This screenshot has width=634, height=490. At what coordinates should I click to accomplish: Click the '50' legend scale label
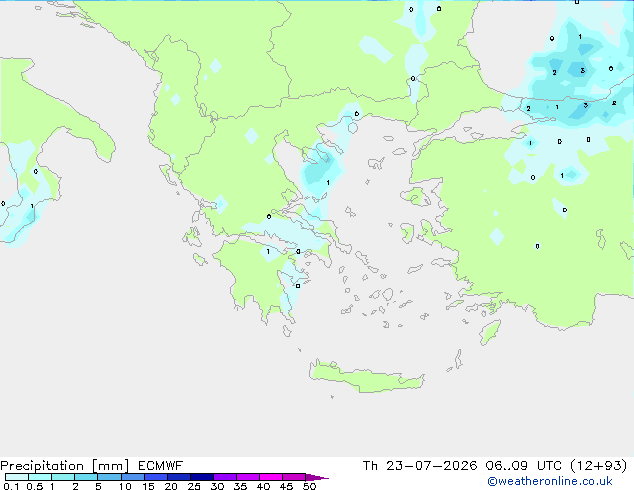point(310,486)
